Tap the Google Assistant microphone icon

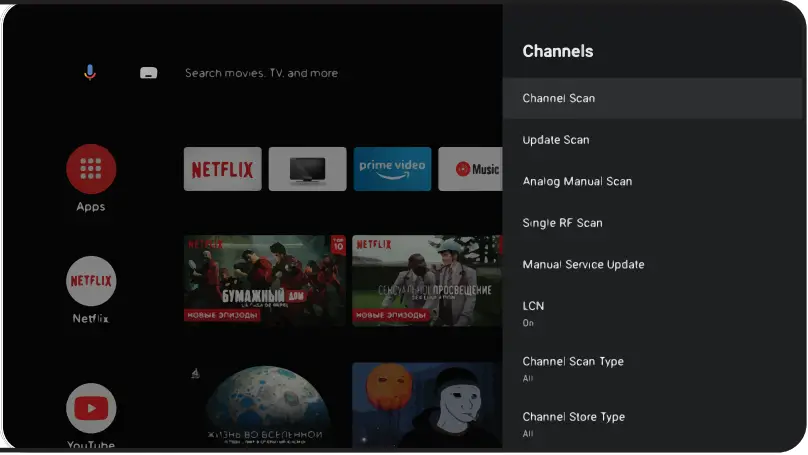click(x=90, y=73)
